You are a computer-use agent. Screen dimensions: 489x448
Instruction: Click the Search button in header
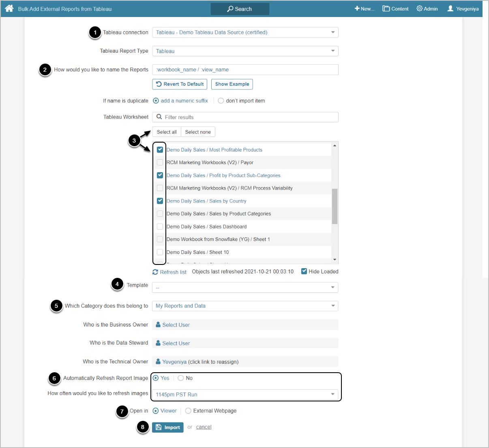point(240,9)
